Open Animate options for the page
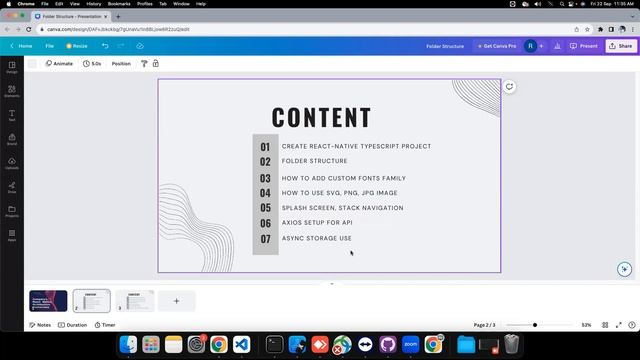 (59, 64)
